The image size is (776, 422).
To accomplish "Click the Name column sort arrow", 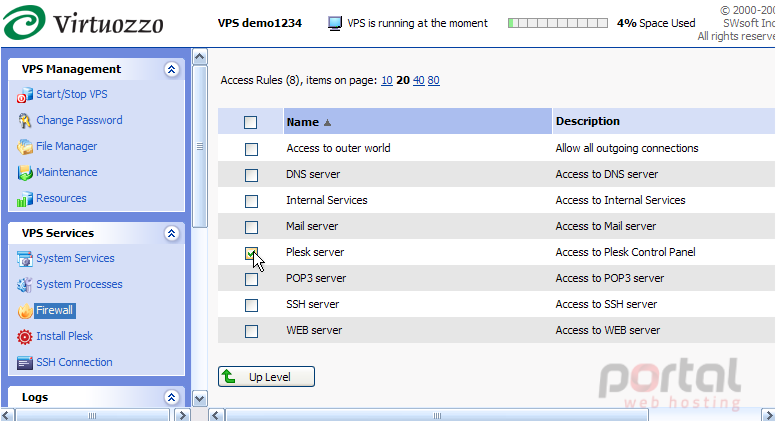I will (x=327, y=123).
